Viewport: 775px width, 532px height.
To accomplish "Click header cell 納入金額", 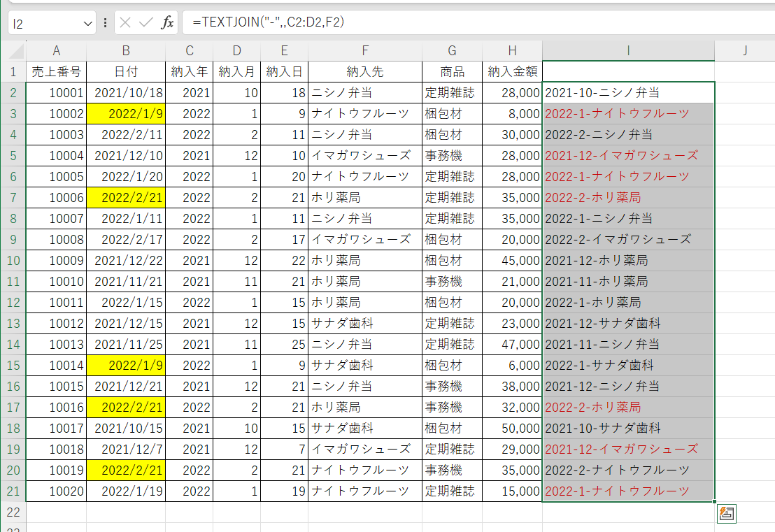I will (512, 71).
